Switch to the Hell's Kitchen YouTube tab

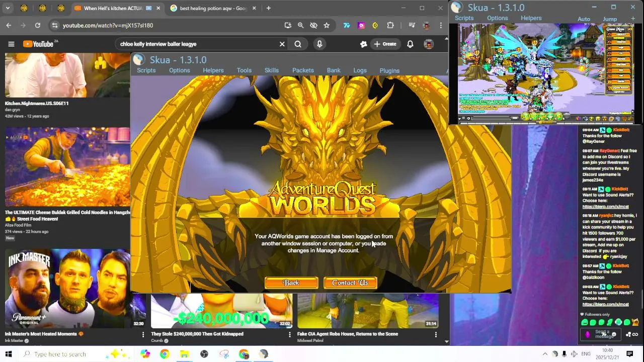click(x=113, y=8)
